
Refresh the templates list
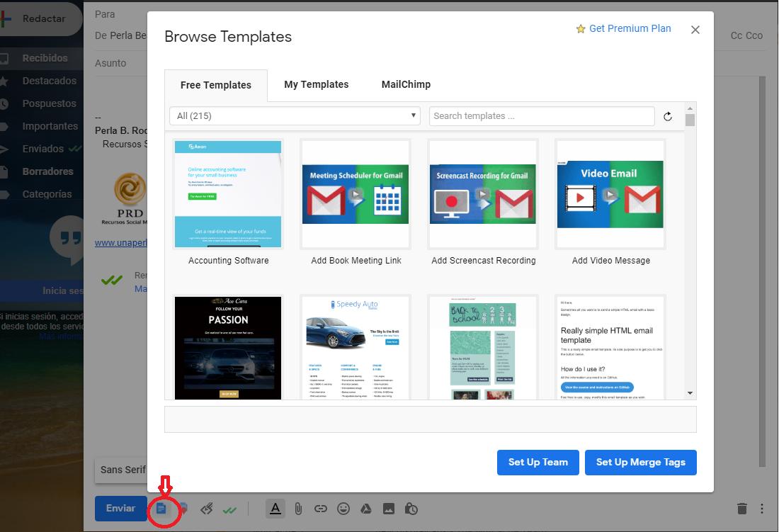[x=668, y=115]
